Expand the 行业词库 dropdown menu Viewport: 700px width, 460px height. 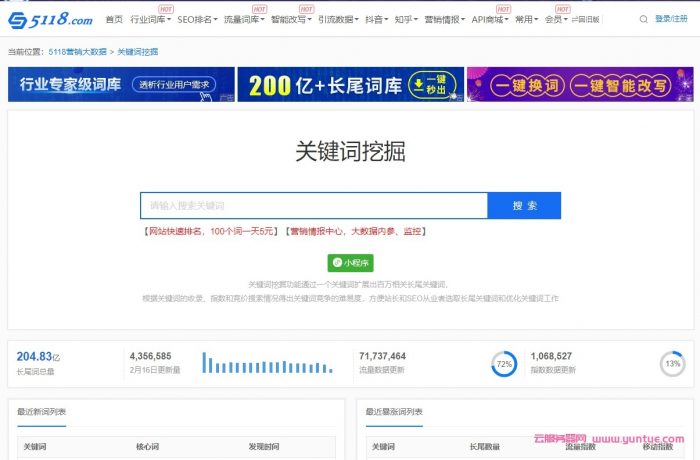150,19
